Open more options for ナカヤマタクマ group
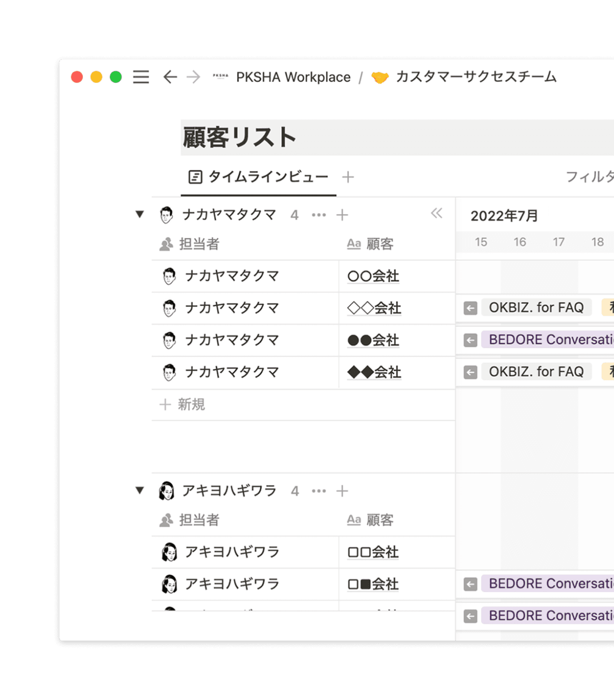 319,215
